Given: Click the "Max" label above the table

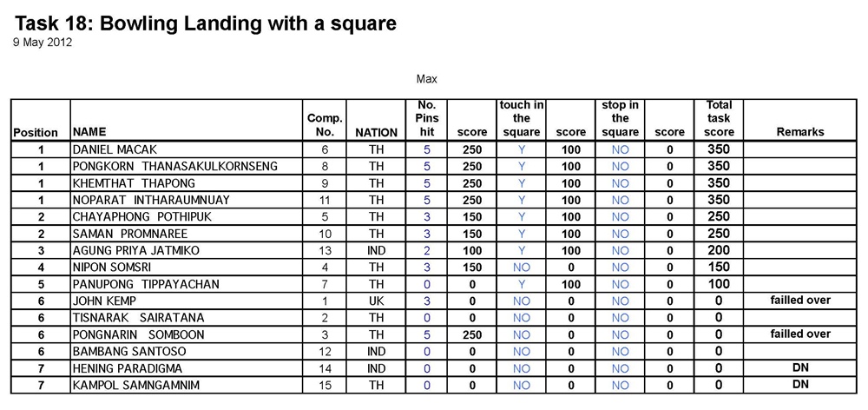Looking at the screenshot, I should pos(426,79).
